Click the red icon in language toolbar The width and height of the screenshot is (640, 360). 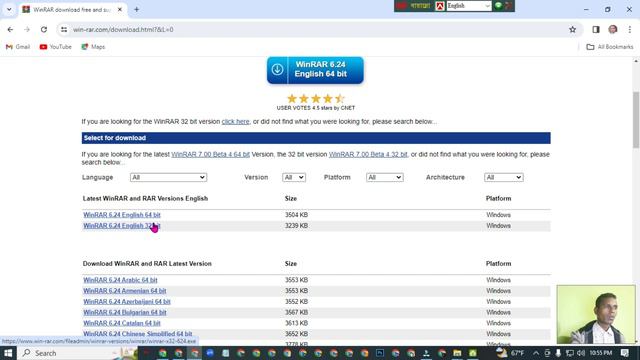coord(401,6)
